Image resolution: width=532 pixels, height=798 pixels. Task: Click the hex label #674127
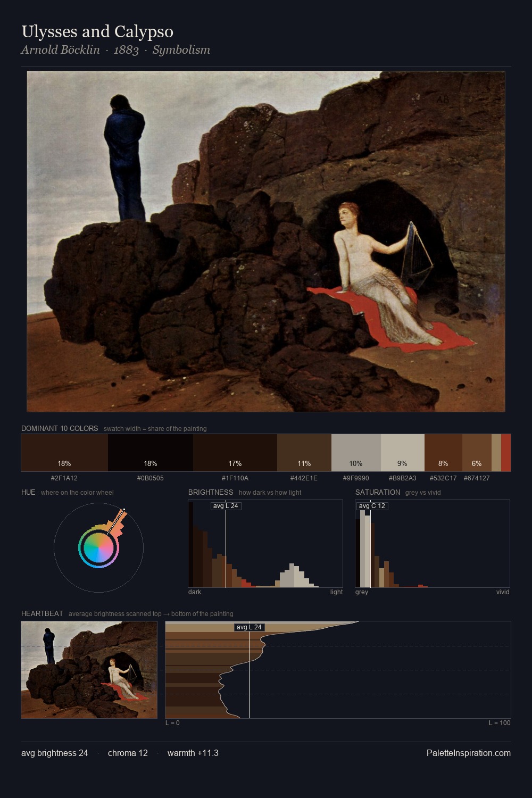tap(477, 478)
